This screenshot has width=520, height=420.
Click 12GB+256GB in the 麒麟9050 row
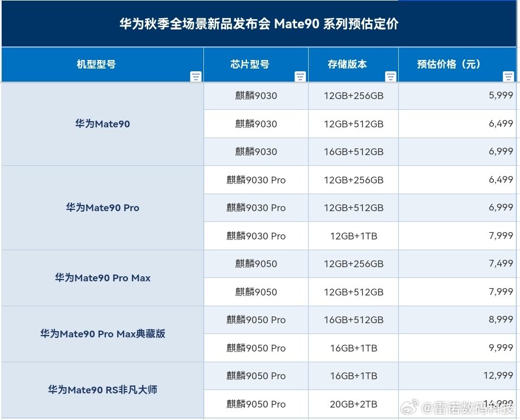click(353, 264)
